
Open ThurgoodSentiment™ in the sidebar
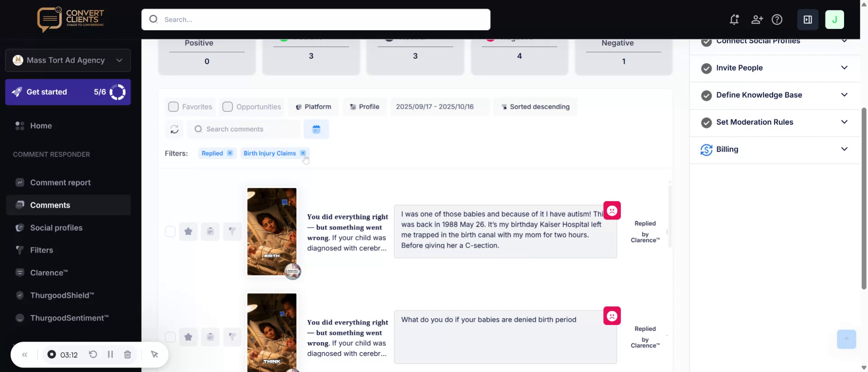(68, 318)
